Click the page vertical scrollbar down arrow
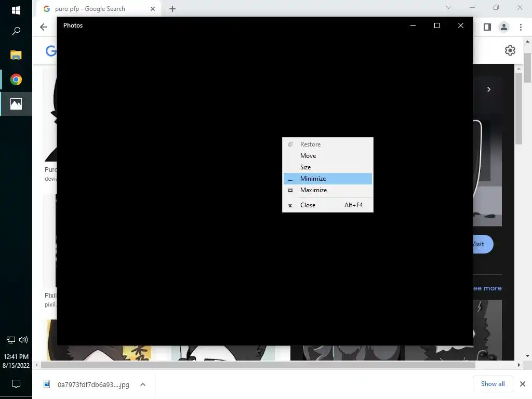Viewport: 532px width, 399px height. click(x=527, y=356)
